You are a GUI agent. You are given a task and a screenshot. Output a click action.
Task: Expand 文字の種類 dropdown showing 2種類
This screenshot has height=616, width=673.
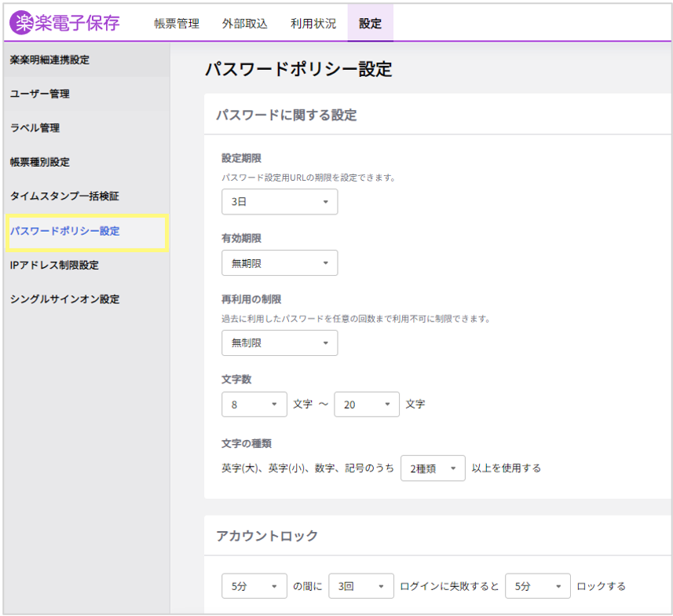tap(433, 467)
